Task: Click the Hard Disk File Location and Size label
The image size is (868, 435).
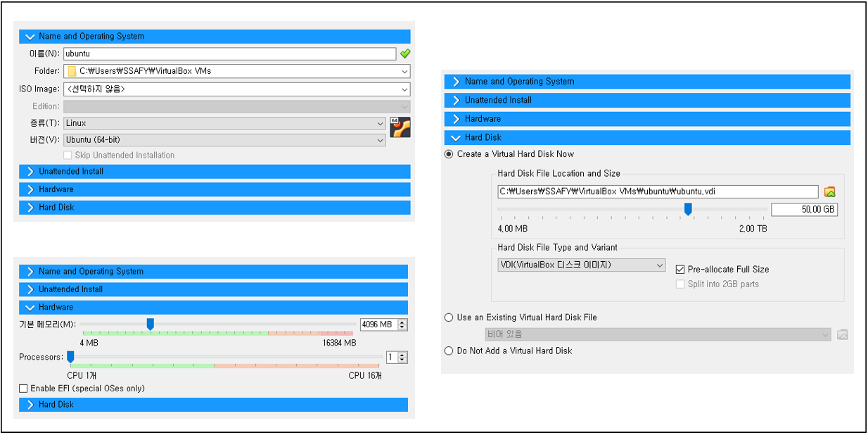Action: click(559, 173)
